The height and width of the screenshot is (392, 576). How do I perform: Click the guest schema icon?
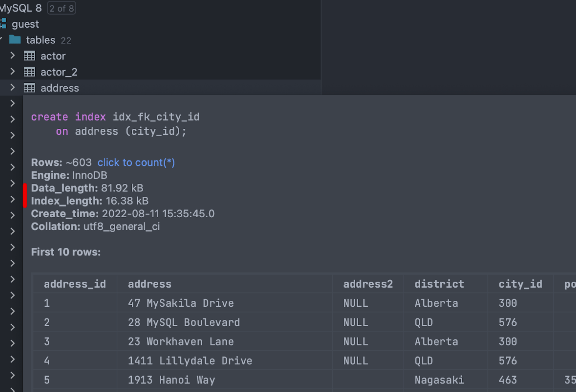pyautogui.click(x=3, y=24)
